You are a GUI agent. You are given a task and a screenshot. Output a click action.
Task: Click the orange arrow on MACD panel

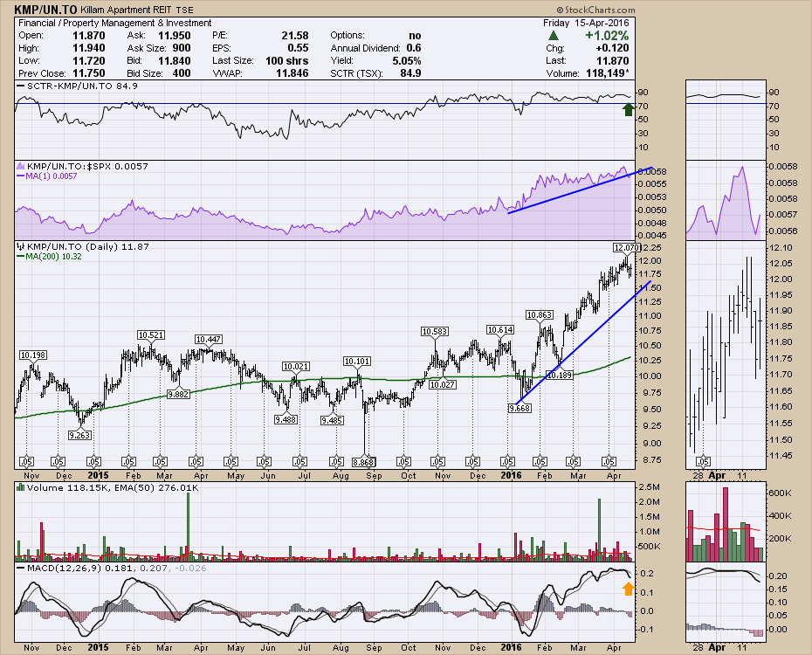[x=628, y=589]
